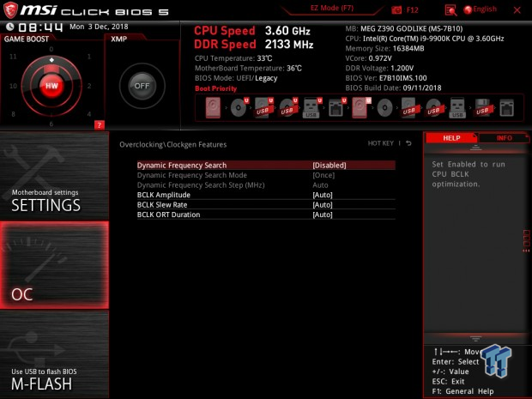Click the red globe language icon
Image resolution: width=532 pixels, height=399 pixels.
click(x=468, y=9)
